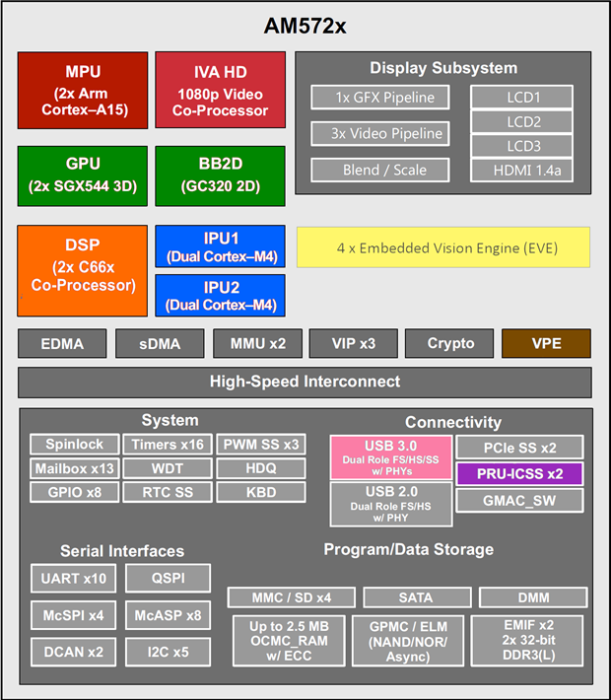Click the PWM SS x3 box

[261, 445]
